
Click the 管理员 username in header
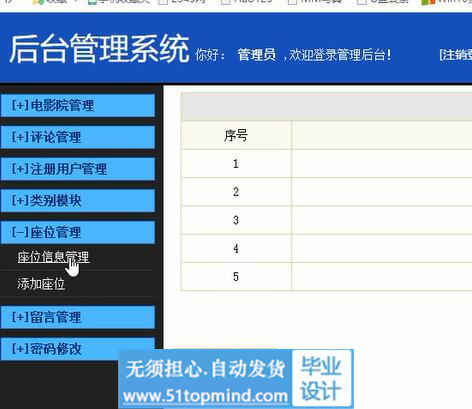coord(257,55)
